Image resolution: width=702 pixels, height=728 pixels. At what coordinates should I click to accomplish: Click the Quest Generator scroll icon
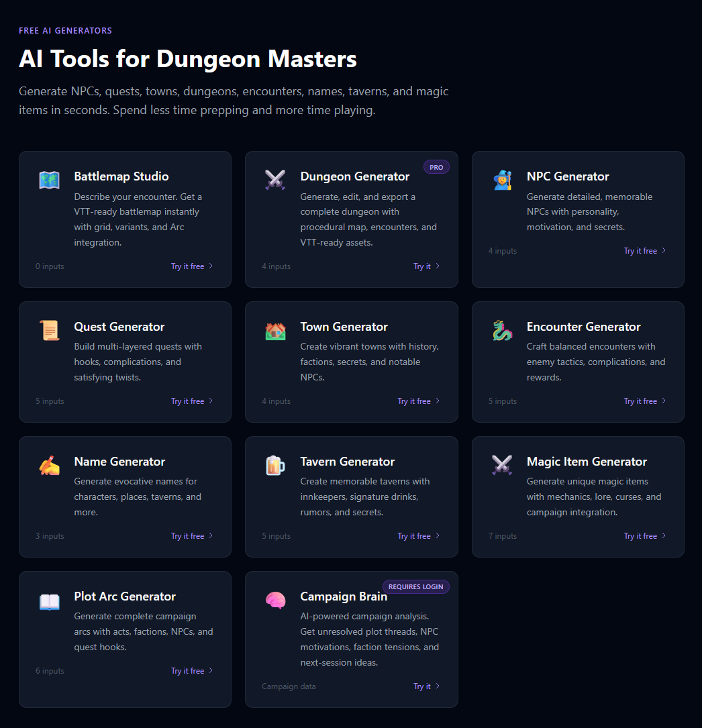pos(49,330)
